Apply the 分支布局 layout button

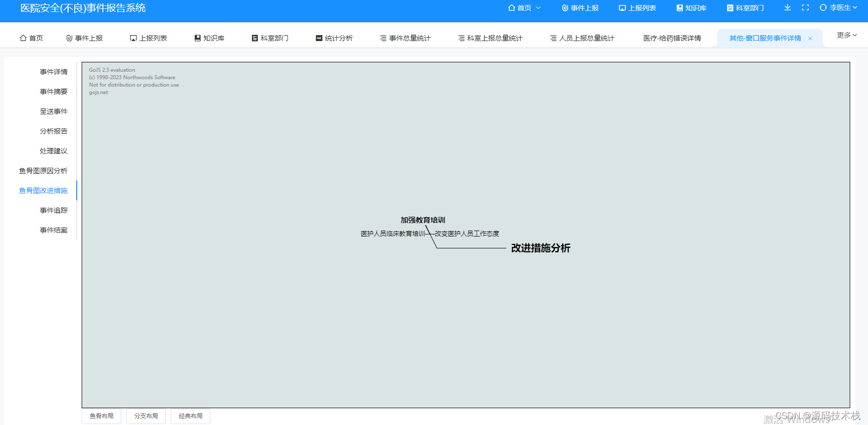[146, 416]
